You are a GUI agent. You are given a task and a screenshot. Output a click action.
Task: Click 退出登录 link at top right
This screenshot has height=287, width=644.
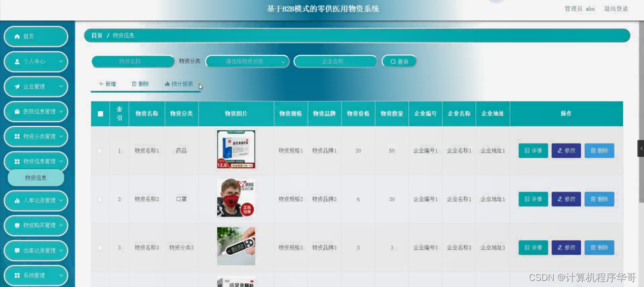pos(616,9)
